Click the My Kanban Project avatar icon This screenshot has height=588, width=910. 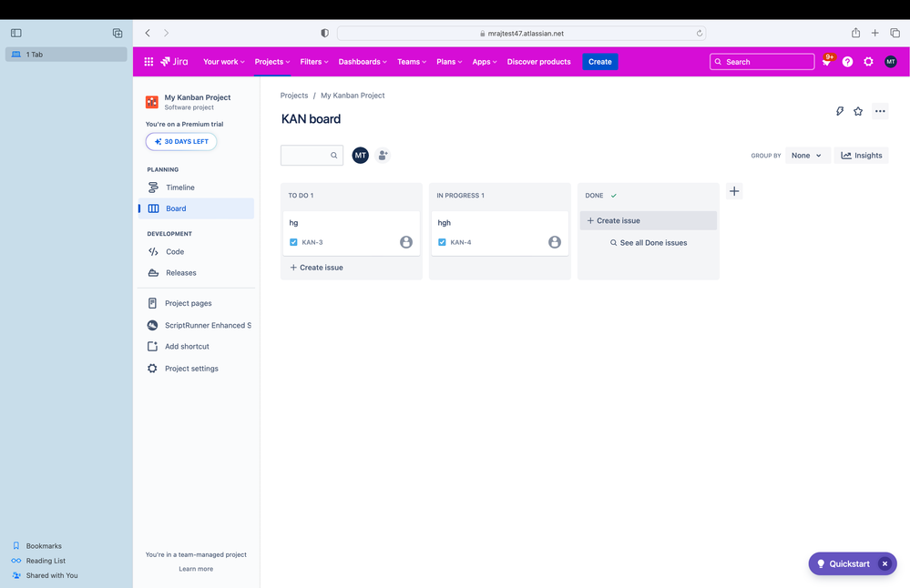click(x=152, y=102)
